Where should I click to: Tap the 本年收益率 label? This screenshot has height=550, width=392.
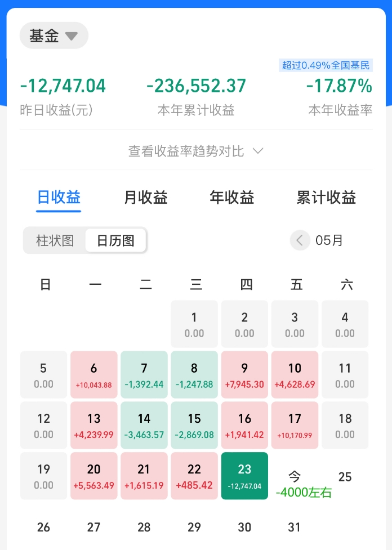click(340, 110)
